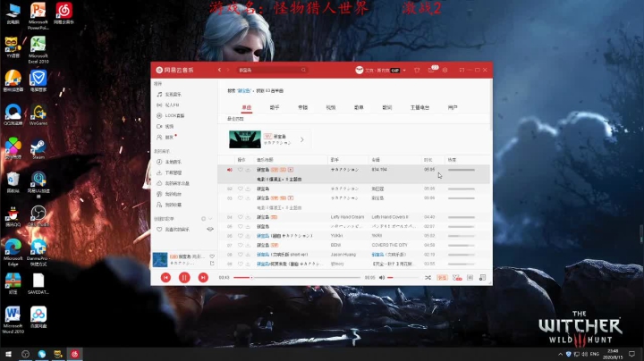
Task: Expand best match card right chevron
Action: point(302,140)
